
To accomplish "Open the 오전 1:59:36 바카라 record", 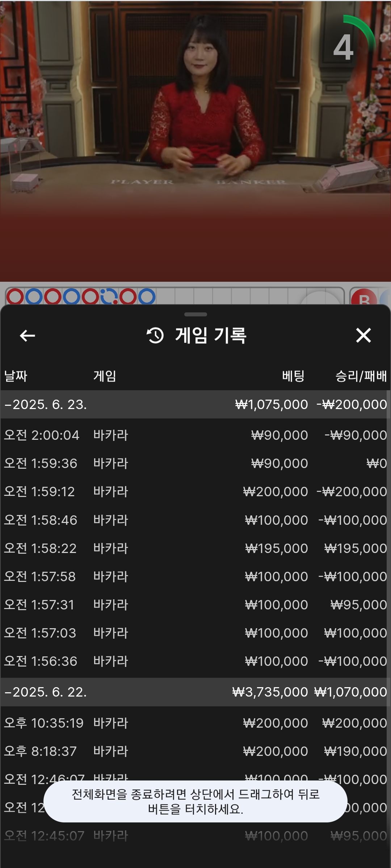I will click(195, 463).
